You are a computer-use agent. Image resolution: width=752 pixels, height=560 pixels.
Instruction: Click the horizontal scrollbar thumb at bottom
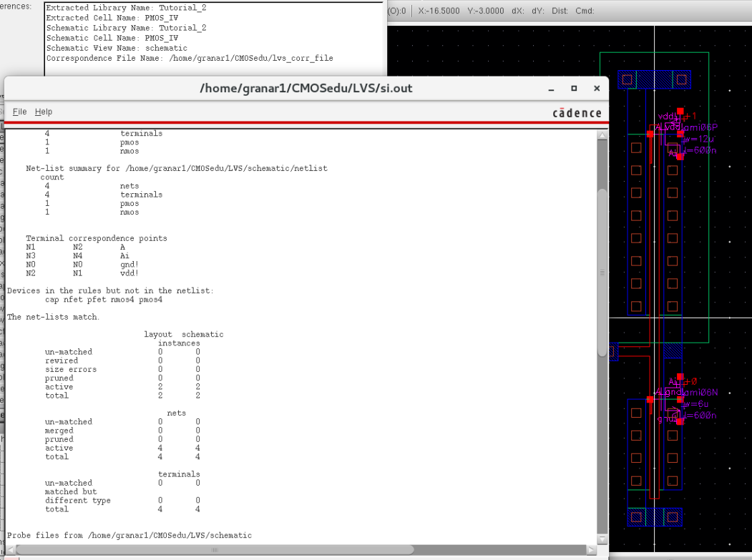[x=213, y=549]
